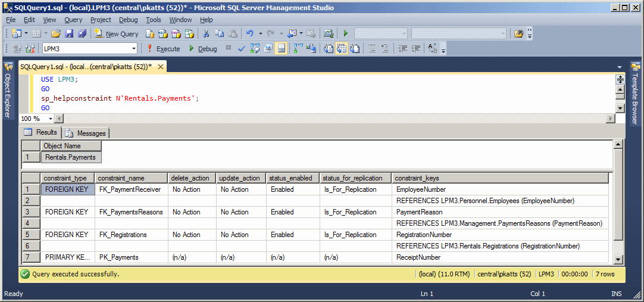Open the active files dropdown arrow

point(620,67)
